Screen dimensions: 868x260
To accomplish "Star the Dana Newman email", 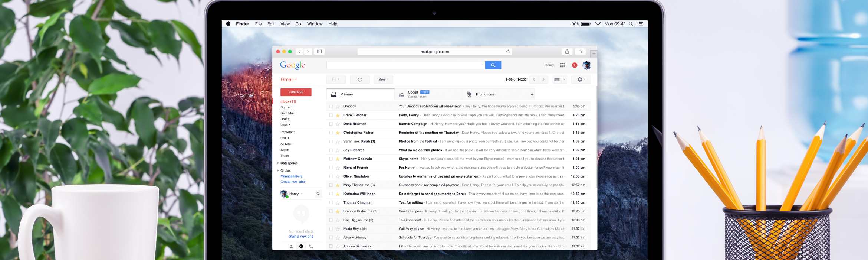I will coord(338,124).
